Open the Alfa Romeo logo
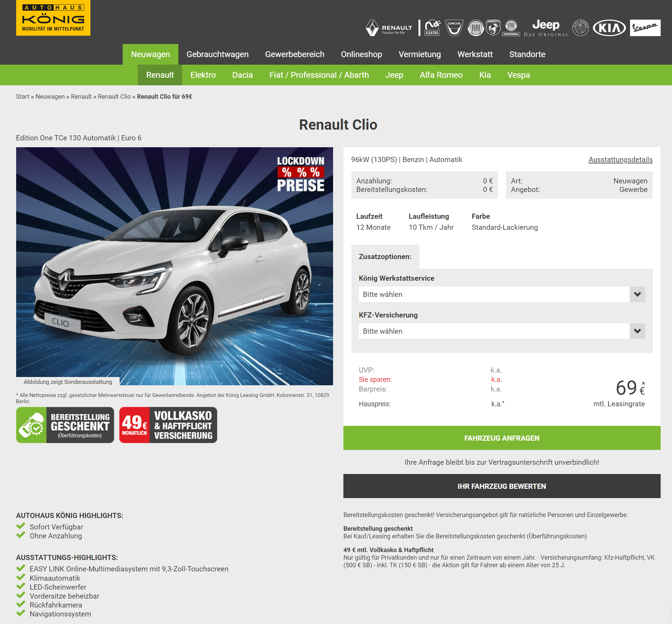The height and width of the screenshot is (624, 672). [581, 28]
